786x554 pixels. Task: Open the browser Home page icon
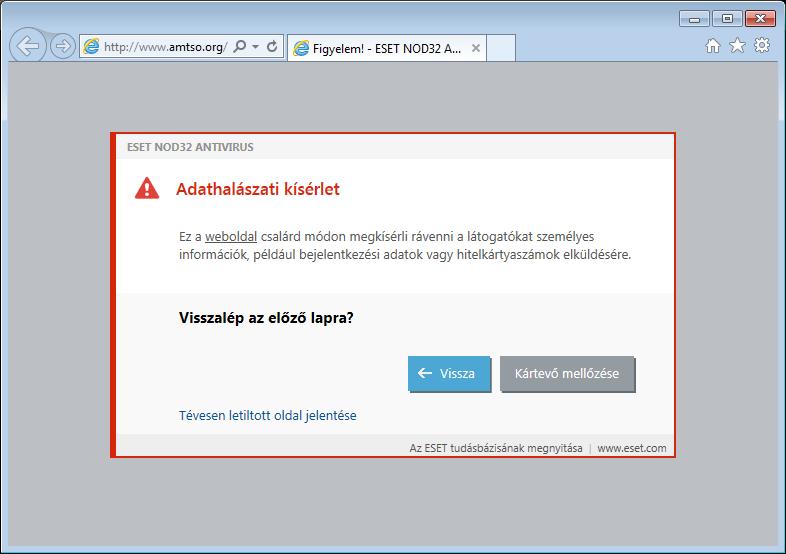713,46
